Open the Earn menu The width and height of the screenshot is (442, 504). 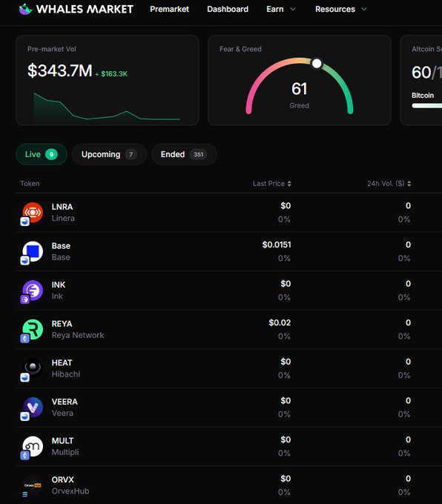click(x=275, y=10)
